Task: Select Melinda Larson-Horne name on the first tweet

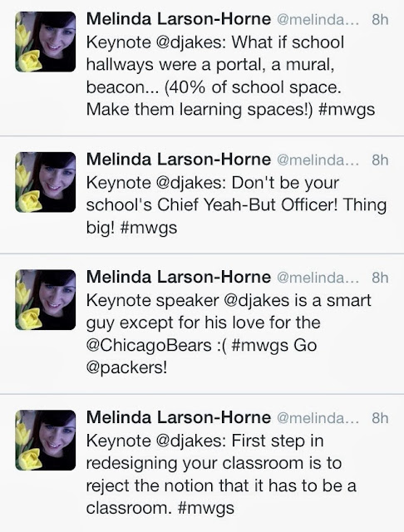Action: (x=179, y=19)
